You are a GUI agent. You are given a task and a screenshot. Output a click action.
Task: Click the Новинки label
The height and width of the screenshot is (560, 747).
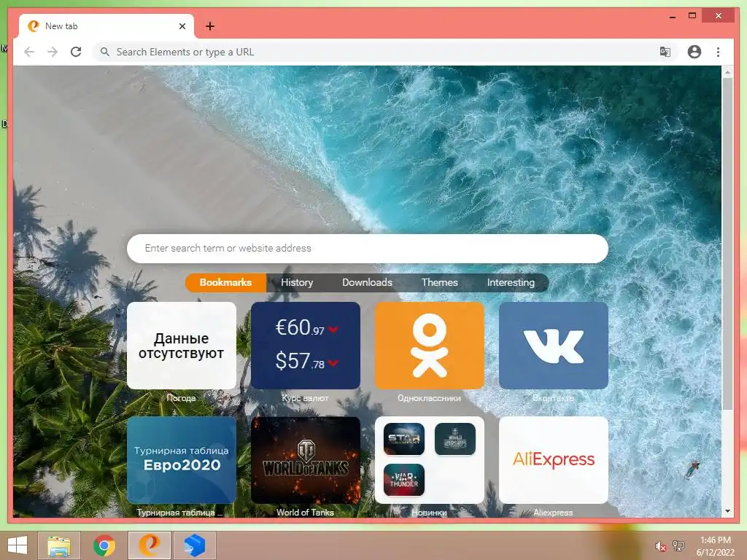(x=429, y=513)
